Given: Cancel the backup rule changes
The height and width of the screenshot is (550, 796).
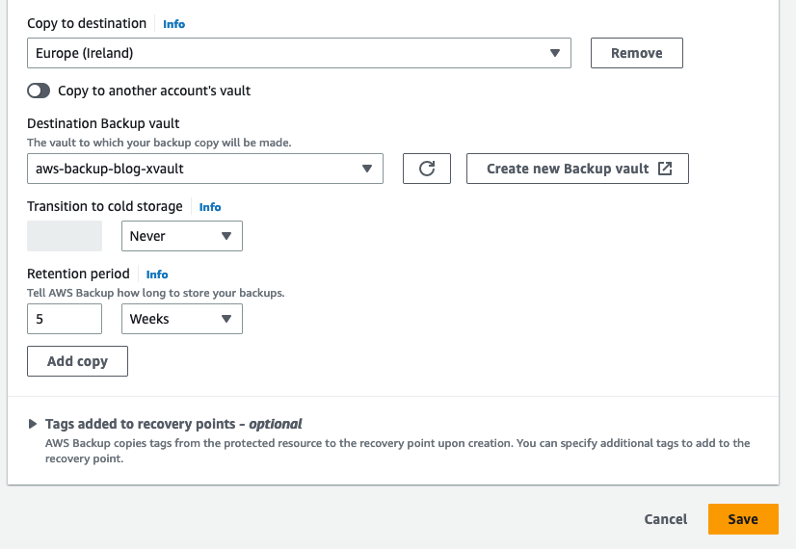Looking at the screenshot, I should click(x=665, y=519).
